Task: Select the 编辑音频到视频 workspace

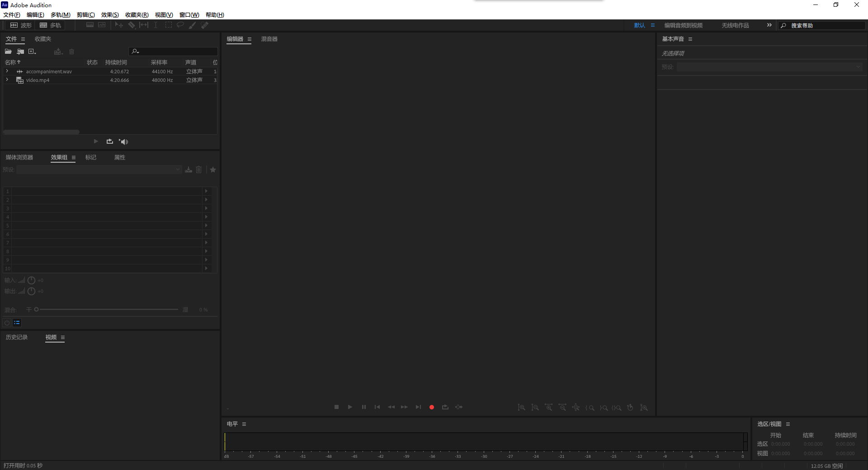Action: [x=683, y=25]
